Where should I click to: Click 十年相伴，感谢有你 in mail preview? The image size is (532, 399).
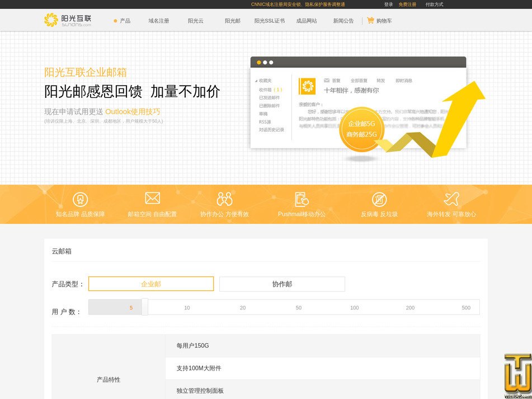pyautogui.click(x=351, y=90)
